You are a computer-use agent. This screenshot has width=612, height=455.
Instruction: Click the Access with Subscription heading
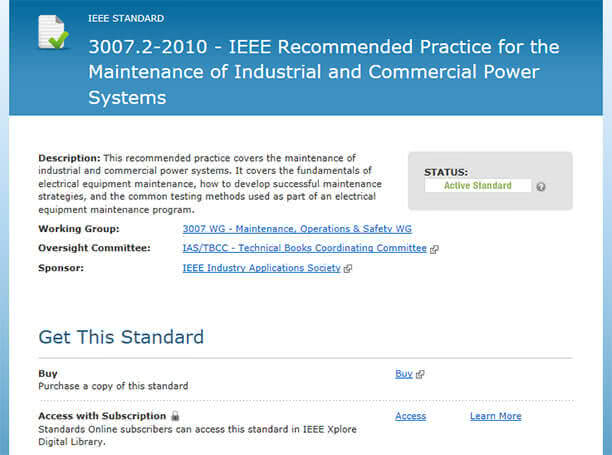point(102,416)
